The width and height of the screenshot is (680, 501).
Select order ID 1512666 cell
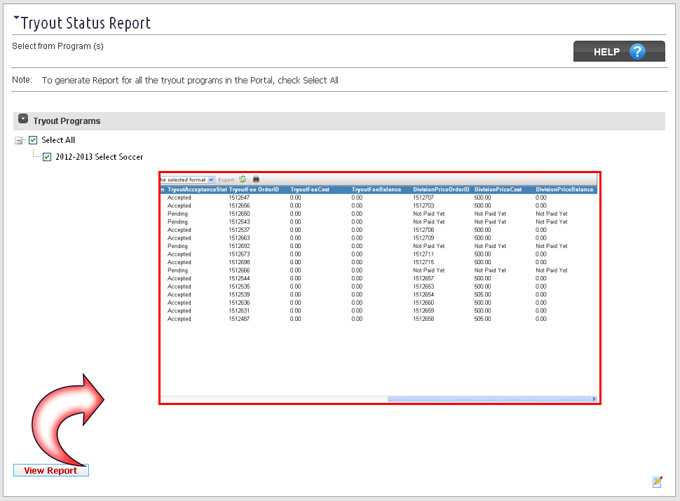tap(239, 270)
